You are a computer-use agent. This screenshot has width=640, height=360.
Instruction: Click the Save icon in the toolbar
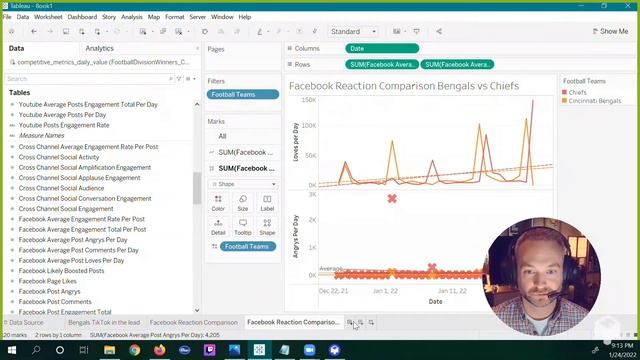click(x=66, y=31)
